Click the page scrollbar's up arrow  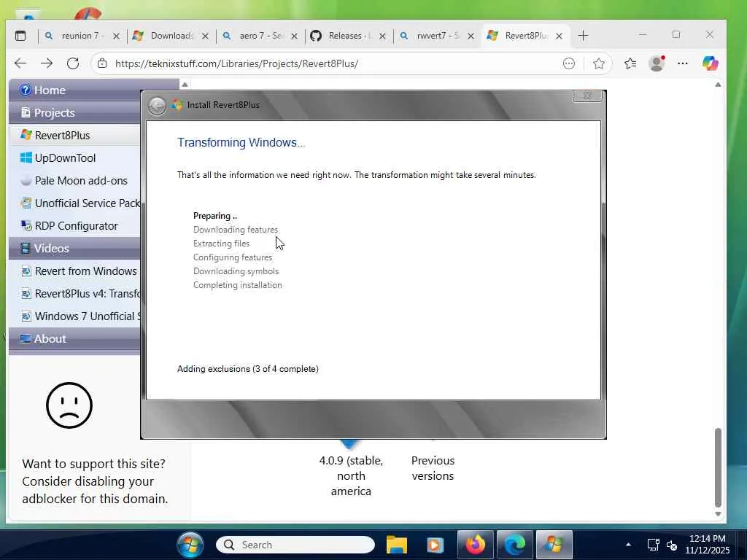(718, 85)
